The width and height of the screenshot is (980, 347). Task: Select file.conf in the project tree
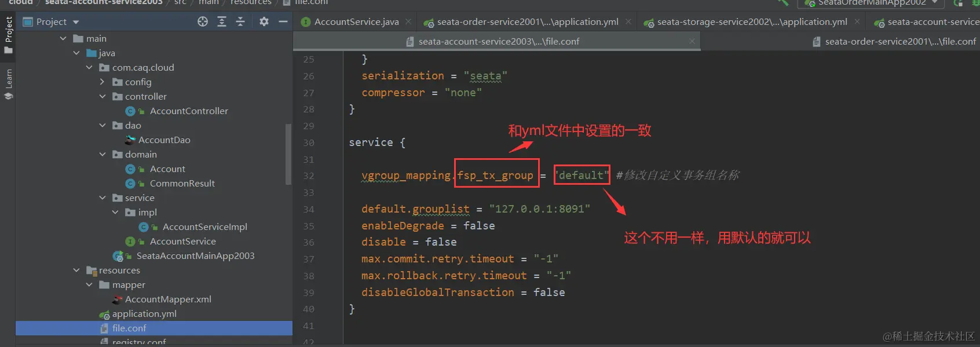[x=154, y=328]
